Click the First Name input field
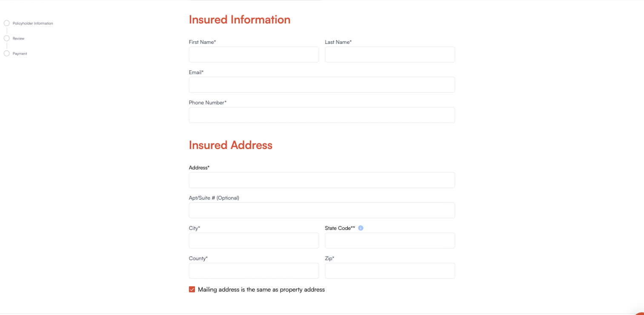The width and height of the screenshot is (644, 315). click(254, 54)
